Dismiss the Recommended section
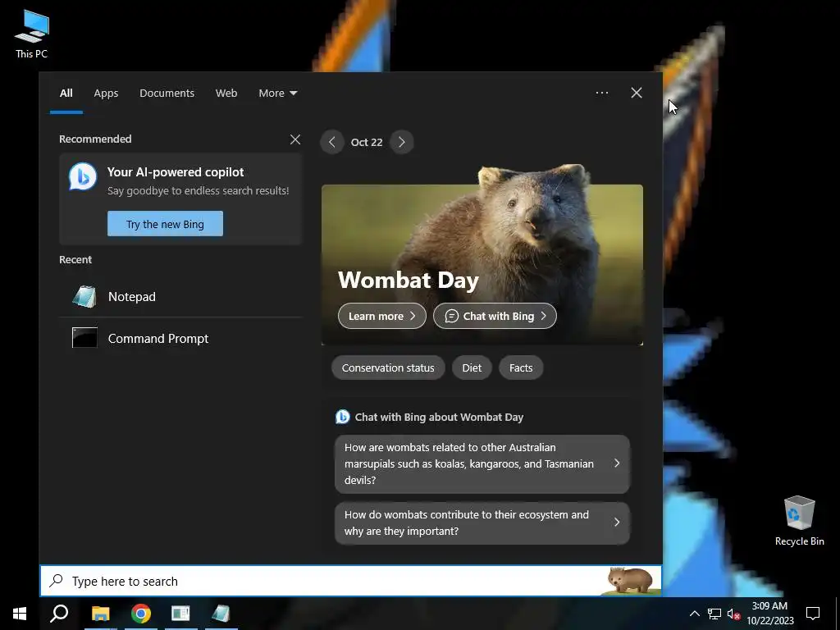The height and width of the screenshot is (630, 840). click(295, 139)
